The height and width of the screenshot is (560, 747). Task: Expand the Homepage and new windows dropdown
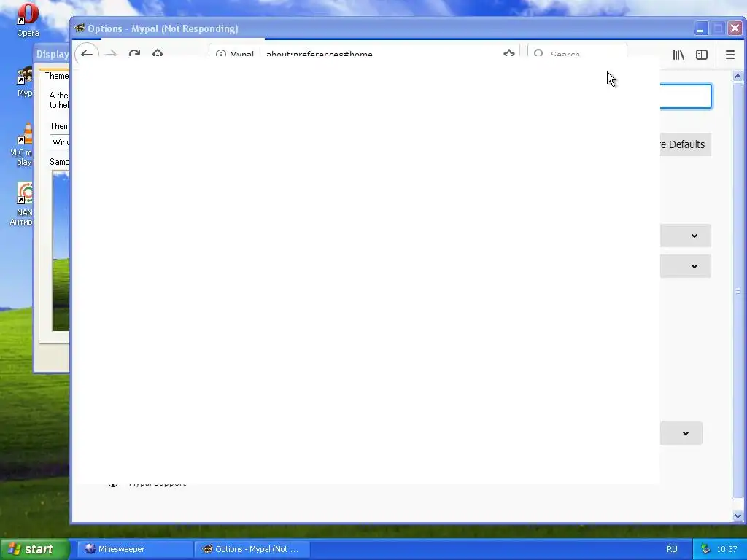pyautogui.click(x=686, y=236)
